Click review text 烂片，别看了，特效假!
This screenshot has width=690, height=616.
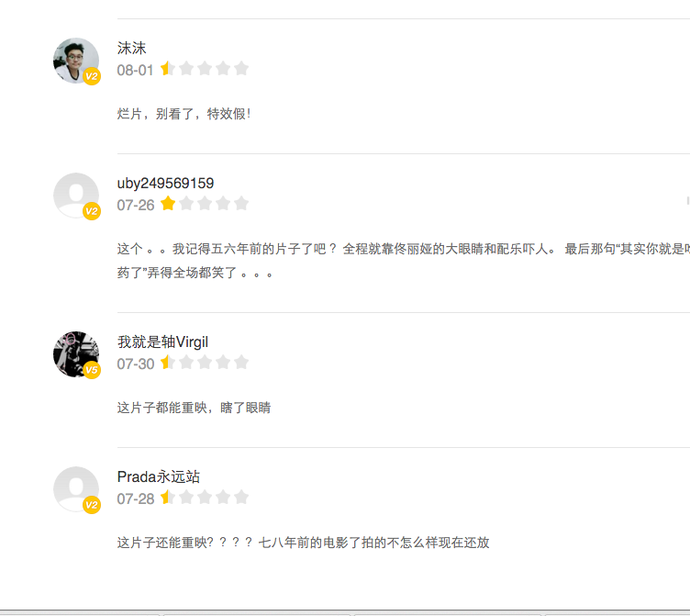coord(184,114)
